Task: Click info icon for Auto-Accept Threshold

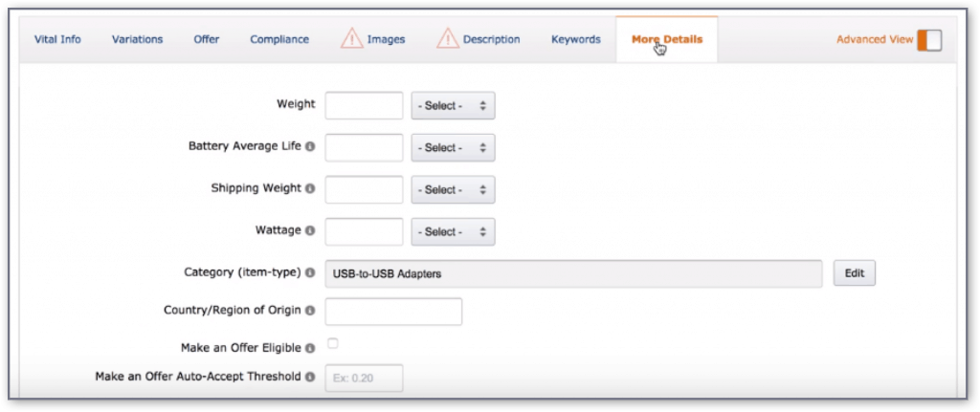Action: pyautogui.click(x=310, y=377)
